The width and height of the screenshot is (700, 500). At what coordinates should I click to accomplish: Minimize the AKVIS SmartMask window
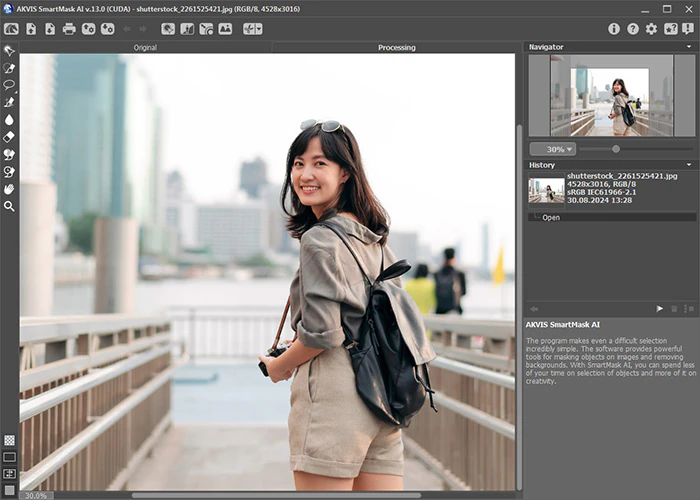[x=645, y=9]
